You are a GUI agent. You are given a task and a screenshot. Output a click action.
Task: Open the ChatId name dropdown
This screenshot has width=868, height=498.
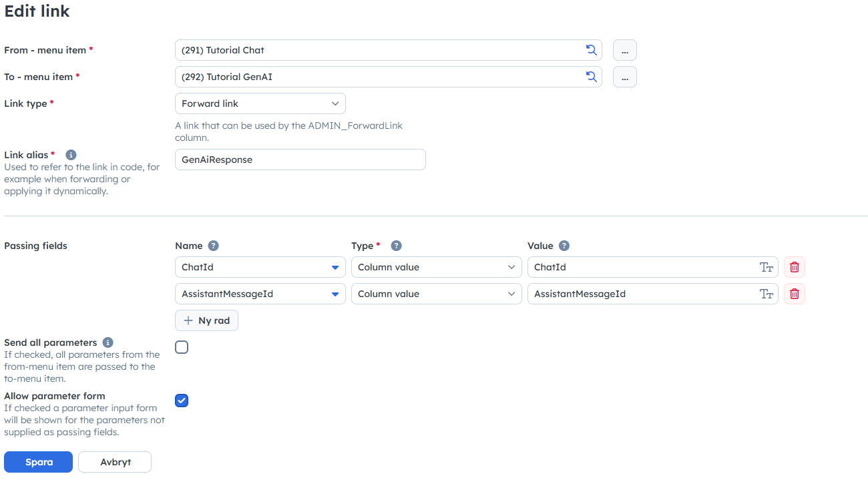[260, 267]
